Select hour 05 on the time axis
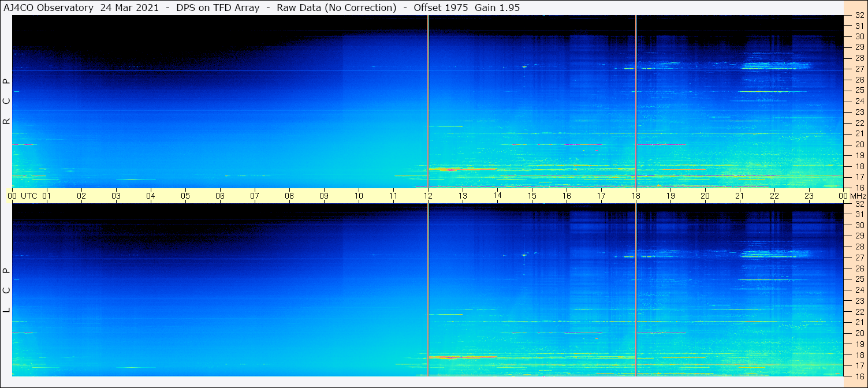This screenshot has width=868, height=388. pos(185,196)
